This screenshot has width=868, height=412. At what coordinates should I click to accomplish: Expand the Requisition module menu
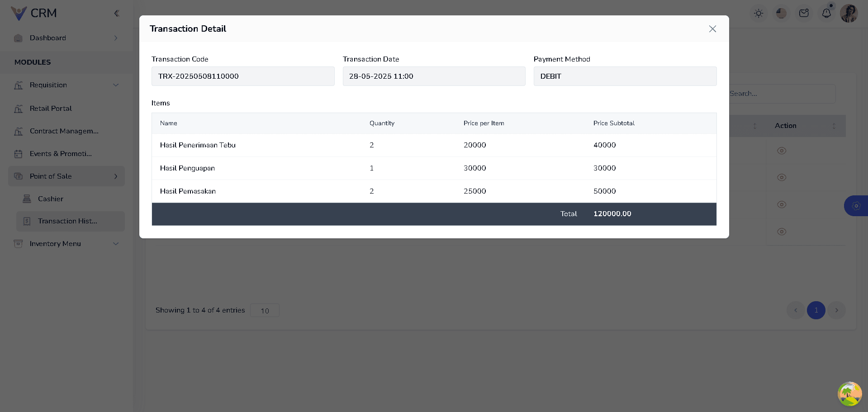click(66, 85)
